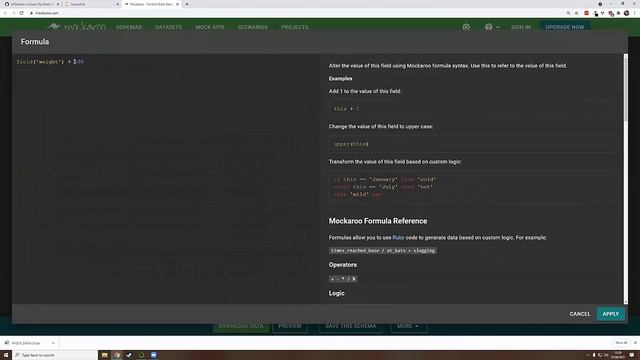
Task: Click the UPGRADE NOW button
Action: click(564, 27)
